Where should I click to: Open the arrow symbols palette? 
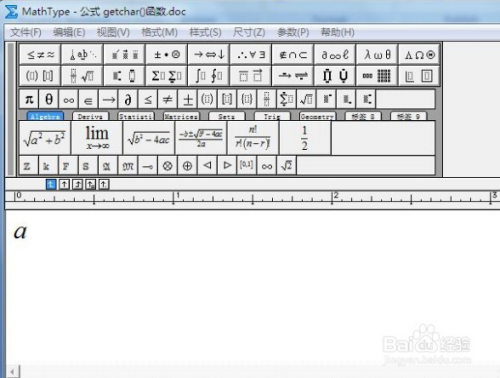pyautogui.click(x=209, y=54)
